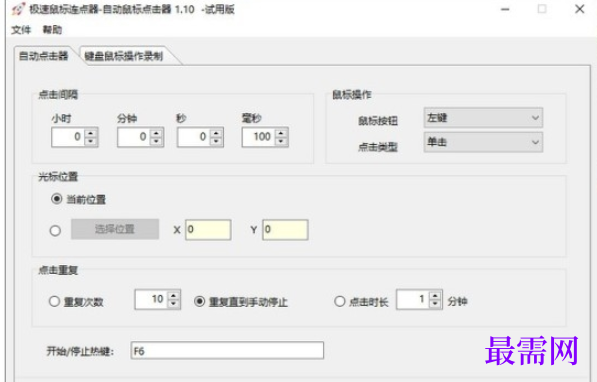Viewport: 597px width, 382px height.
Task: Increase the 秒 spinner value
Action: (216, 133)
